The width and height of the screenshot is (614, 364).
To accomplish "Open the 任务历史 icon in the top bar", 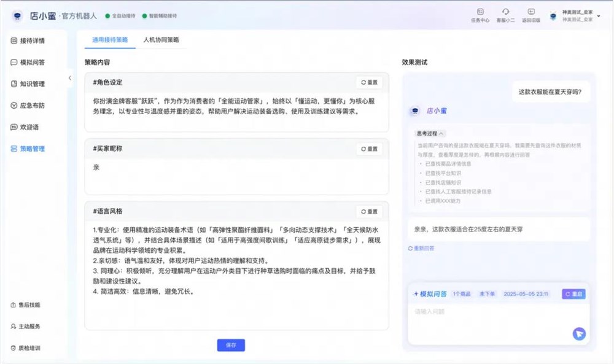I will click(480, 15).
